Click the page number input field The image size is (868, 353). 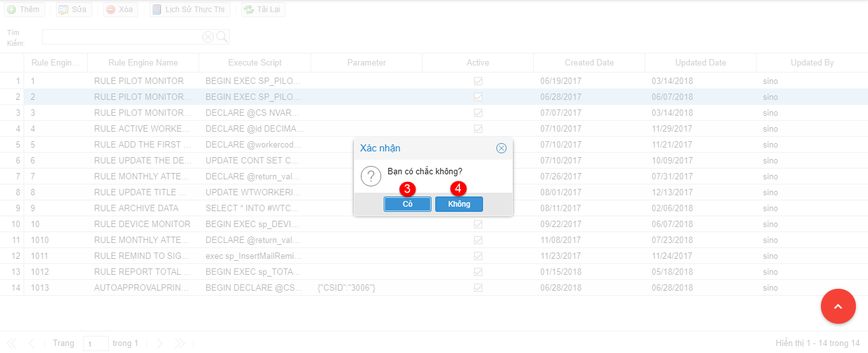[95, 343]
